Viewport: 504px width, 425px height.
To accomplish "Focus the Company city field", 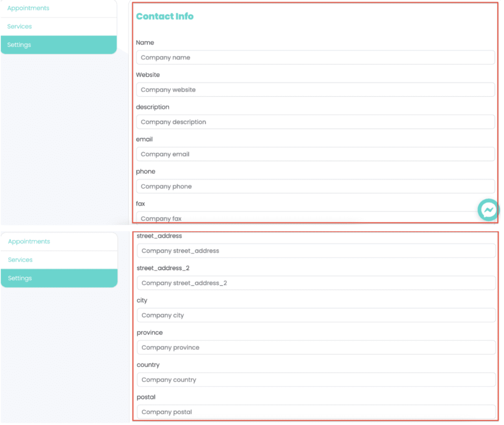I will coord(316,315).
